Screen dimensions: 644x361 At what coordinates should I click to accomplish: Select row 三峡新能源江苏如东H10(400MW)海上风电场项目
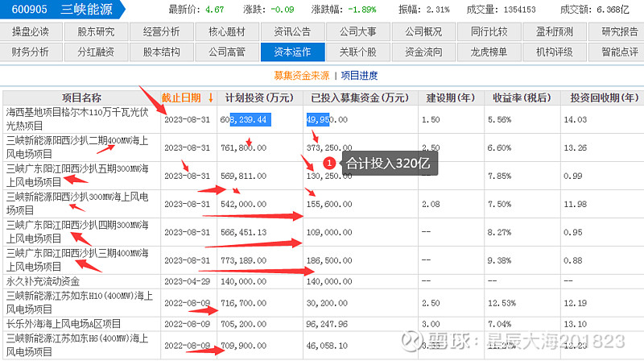tap(324, 303)
